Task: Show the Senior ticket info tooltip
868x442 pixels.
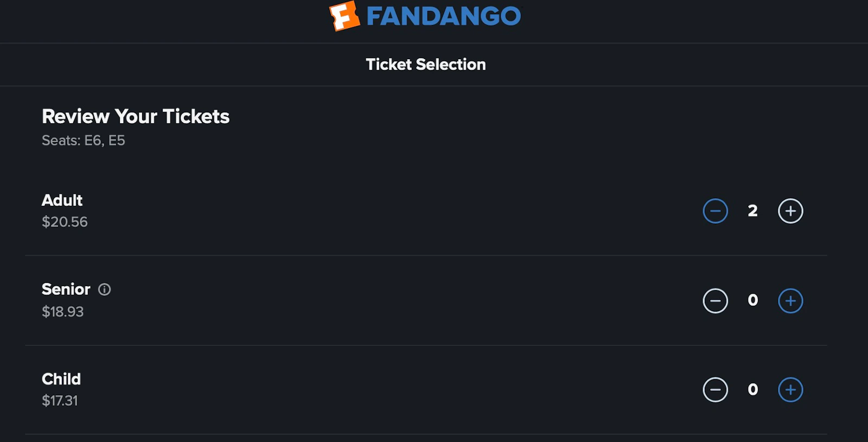Action: tap(104, 289)
